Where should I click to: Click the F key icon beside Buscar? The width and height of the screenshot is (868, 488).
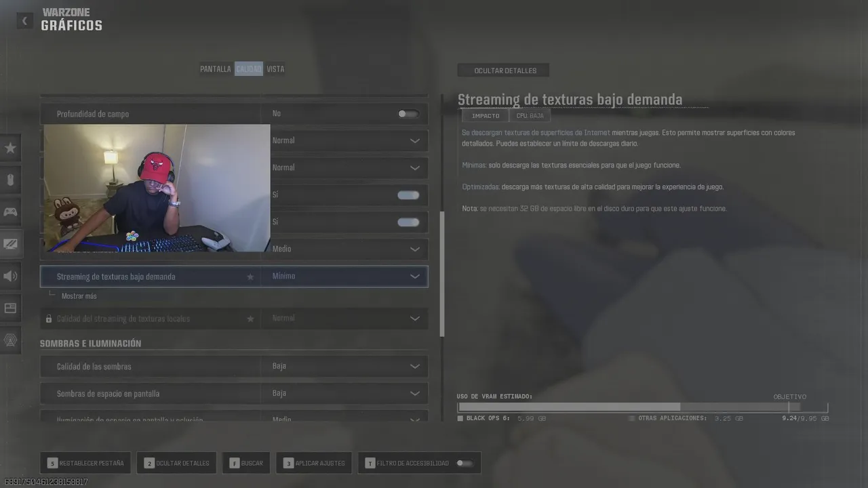(x=234, y=463)
